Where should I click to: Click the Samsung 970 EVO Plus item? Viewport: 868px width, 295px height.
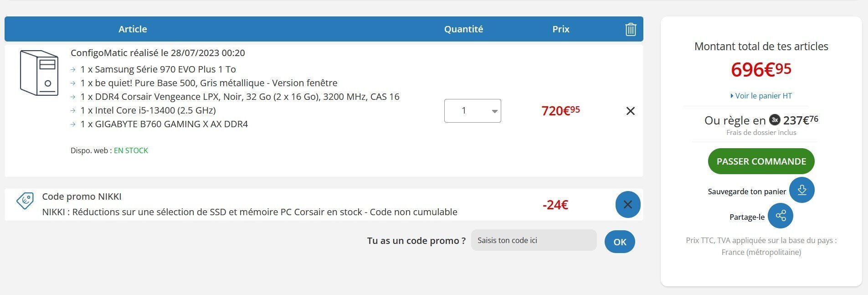[158, 69]
